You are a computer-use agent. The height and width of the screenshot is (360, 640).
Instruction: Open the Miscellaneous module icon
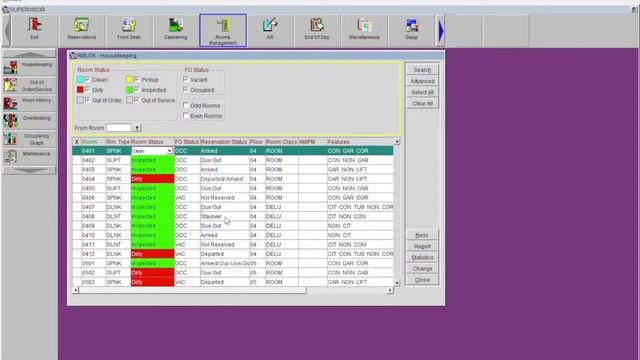[364, 30]
